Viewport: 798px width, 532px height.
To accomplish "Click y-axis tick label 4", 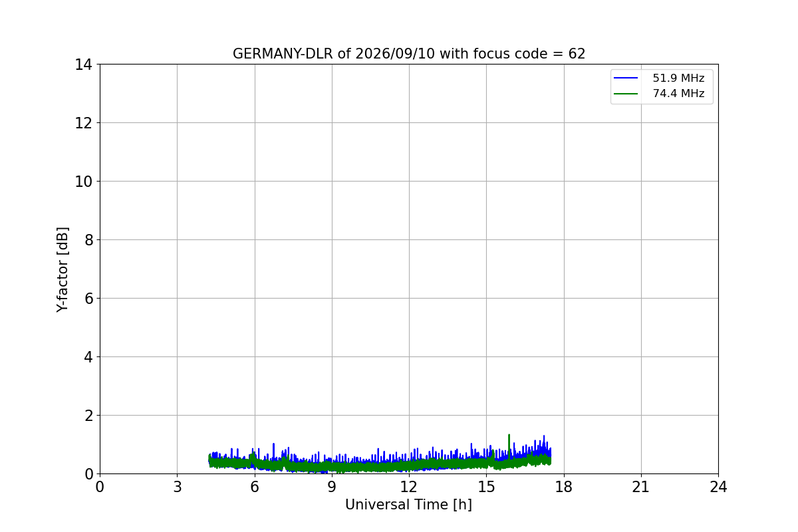I will pyautogui.click(x=88, y=357).
